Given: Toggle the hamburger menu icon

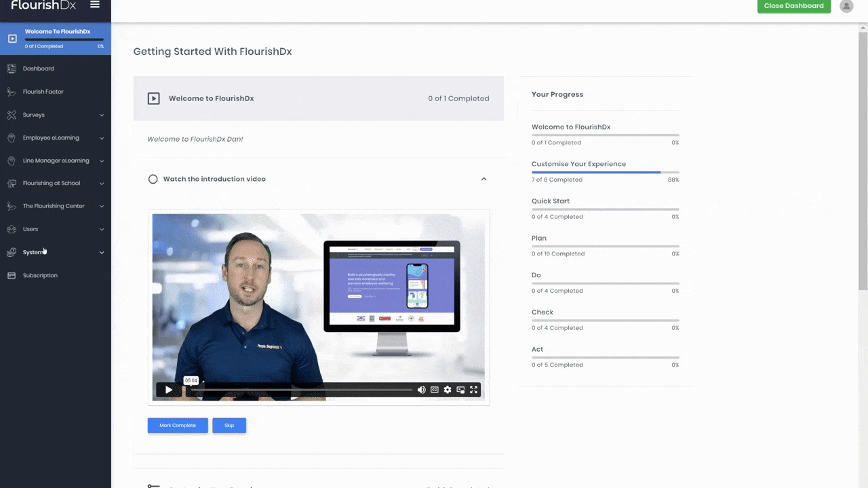Looking at the screenshot, I should click(x=95, y=5).
